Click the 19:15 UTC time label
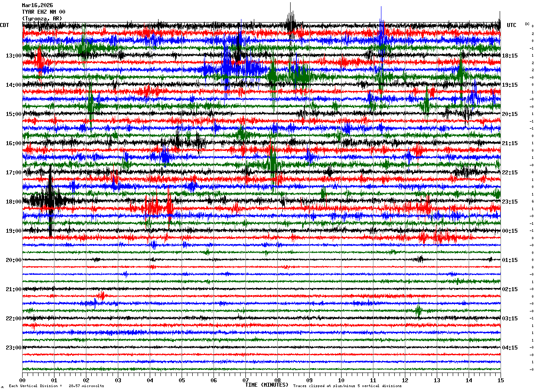This screenshot has height=392, width=536. 510,85
